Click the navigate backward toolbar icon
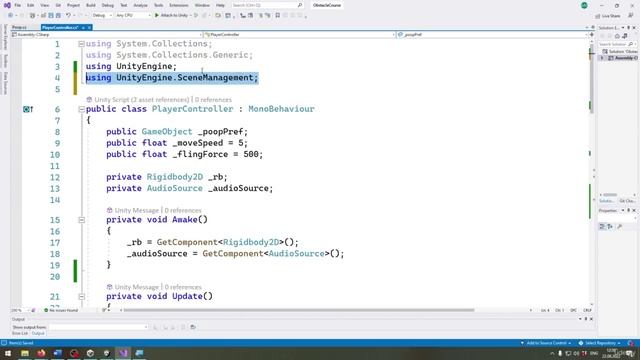 coord(10,15)
